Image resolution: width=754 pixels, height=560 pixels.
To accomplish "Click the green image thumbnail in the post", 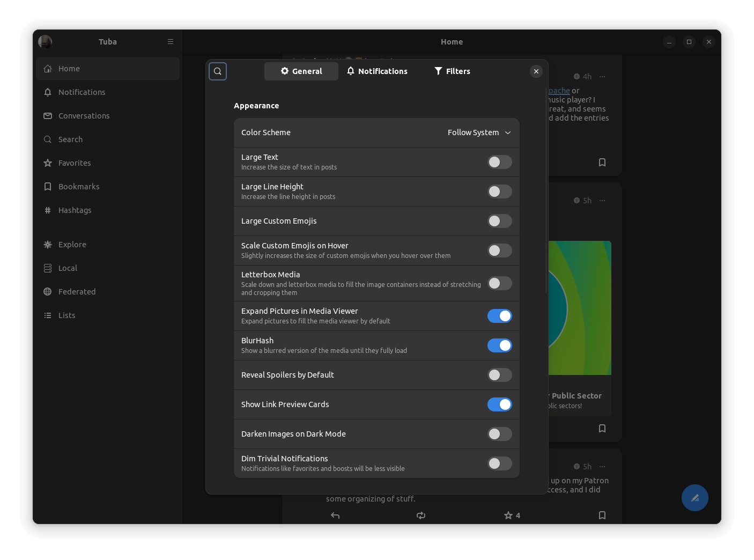I will tap(579, 307).
